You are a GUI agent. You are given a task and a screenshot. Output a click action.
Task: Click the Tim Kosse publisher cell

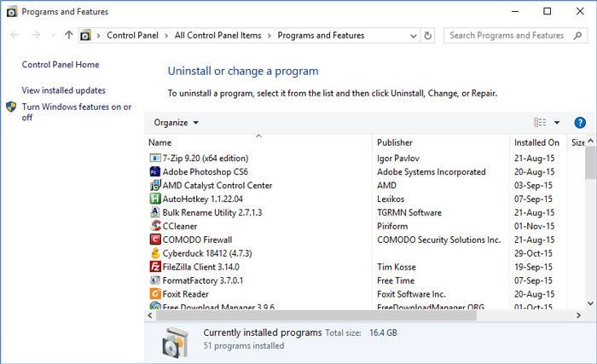tap(397, 267)
